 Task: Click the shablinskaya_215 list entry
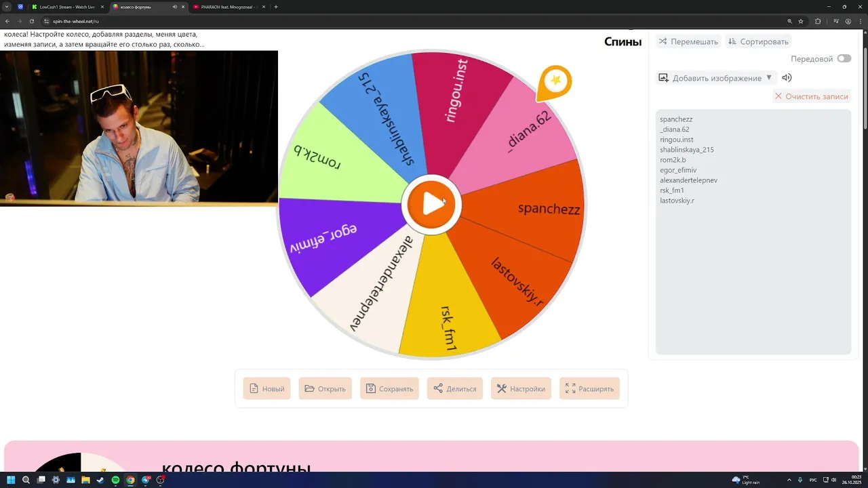point(687,150)
